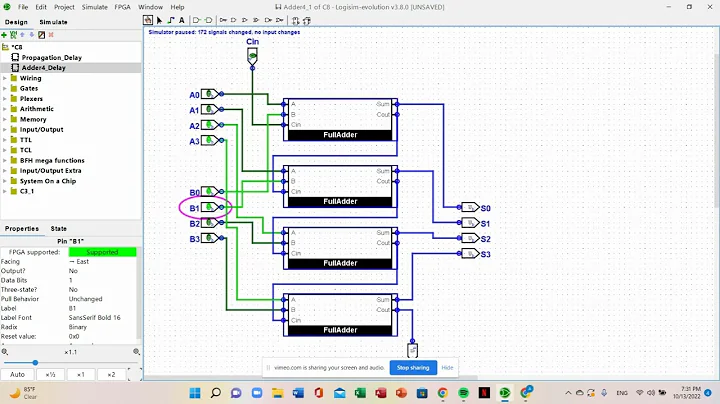Open the File menu

pyautogui.click(x=22, y=7)
